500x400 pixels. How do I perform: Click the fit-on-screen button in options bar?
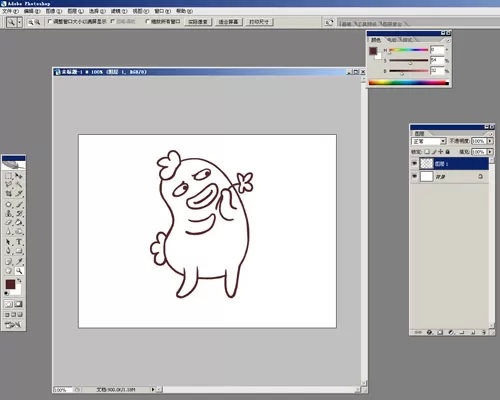[228, 22]
